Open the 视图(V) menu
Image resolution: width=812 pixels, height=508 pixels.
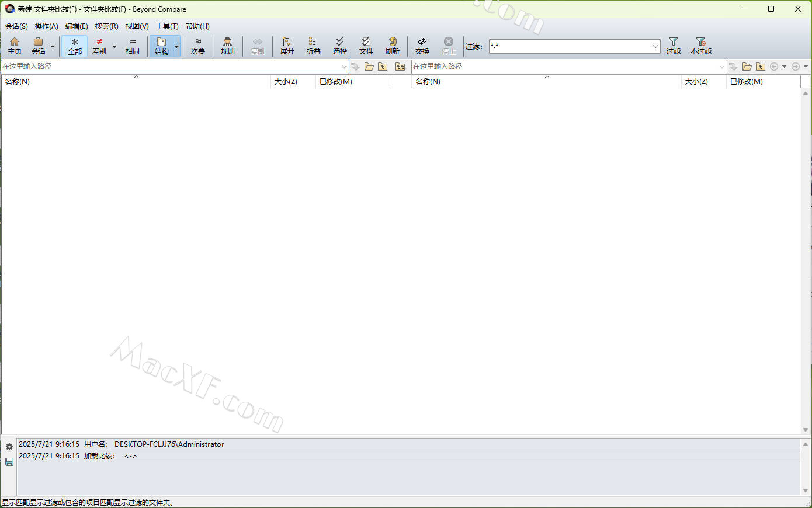click(x=137, y=26)
